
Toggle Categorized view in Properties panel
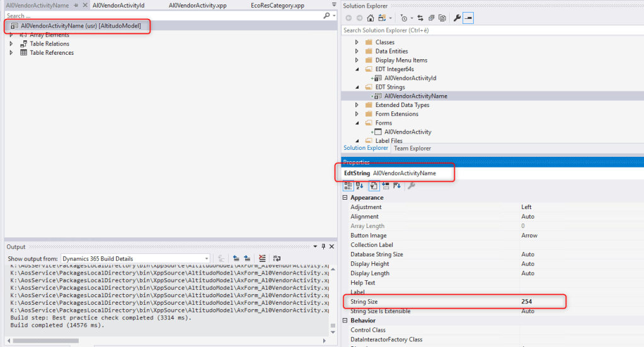(x=348, y=186)
